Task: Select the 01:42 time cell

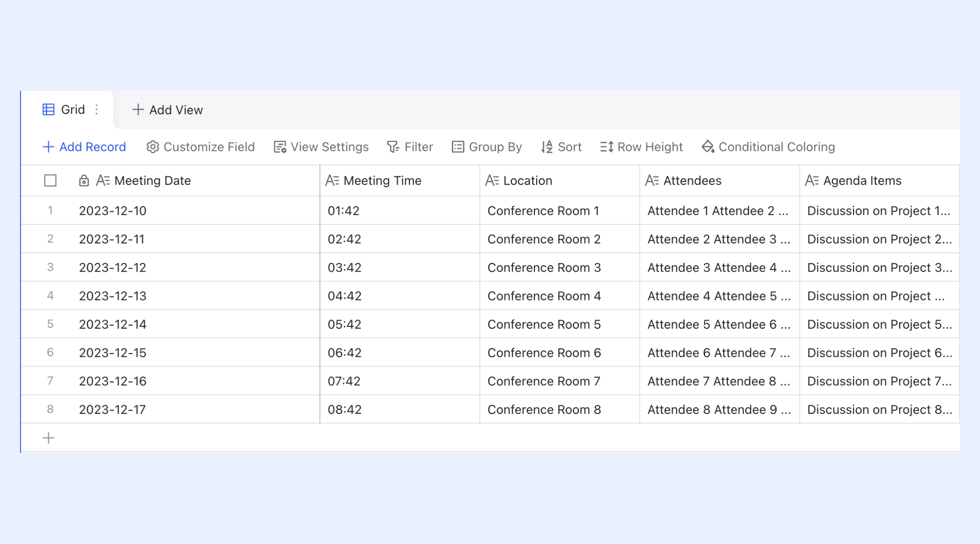Action: (x=400, y=211)
